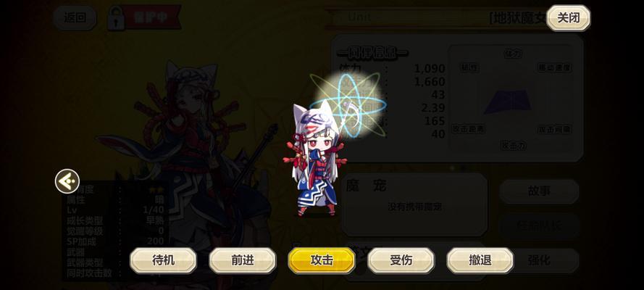Click the 返回 back button

75,17
